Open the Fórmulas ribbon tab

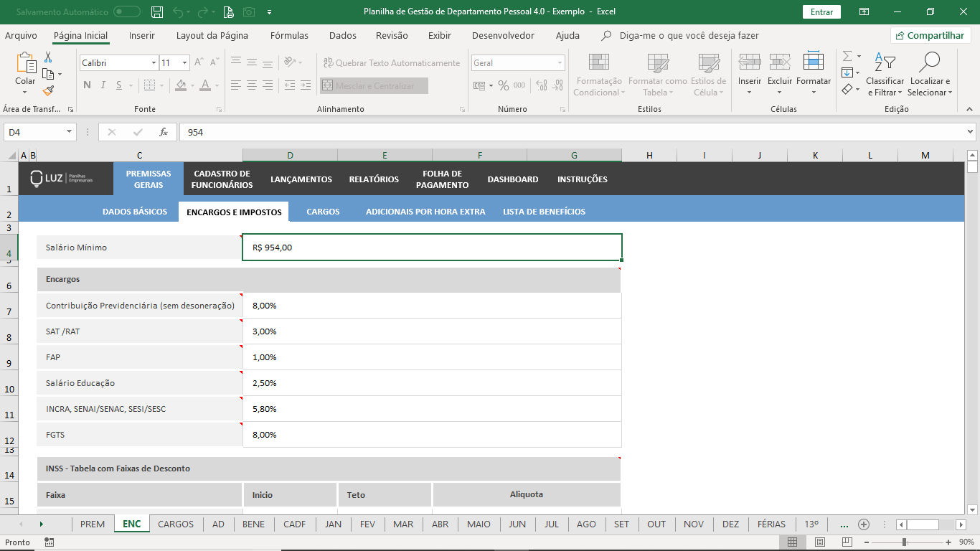tap(289, 35)
